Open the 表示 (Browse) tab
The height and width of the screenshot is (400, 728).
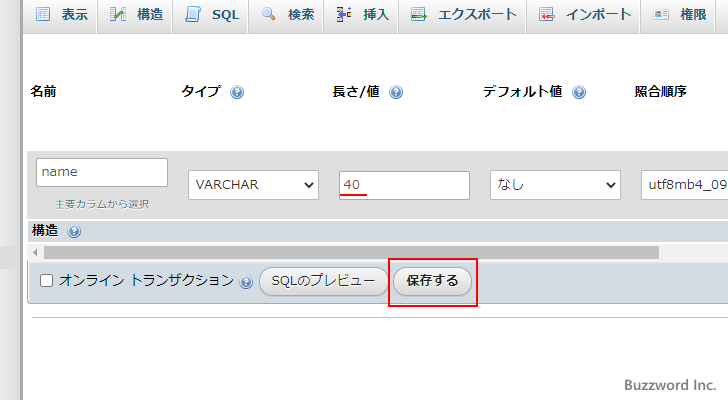coord(61,15)
